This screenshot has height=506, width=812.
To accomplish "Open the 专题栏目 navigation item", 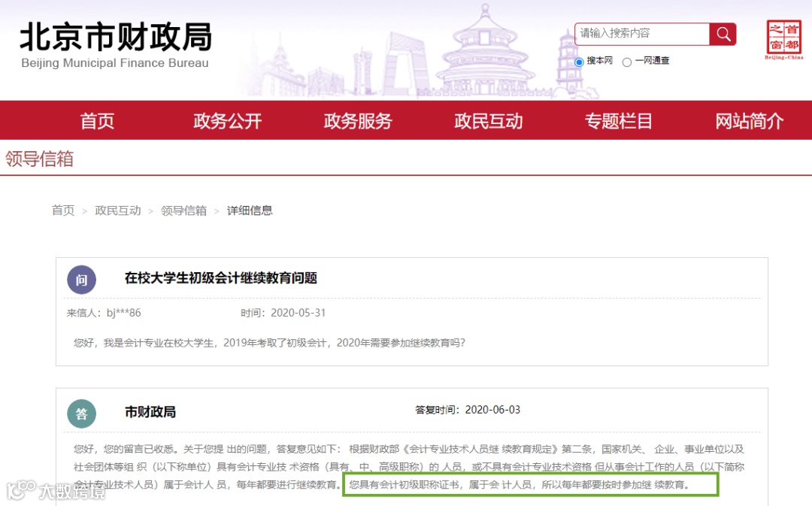I will 618,121.
